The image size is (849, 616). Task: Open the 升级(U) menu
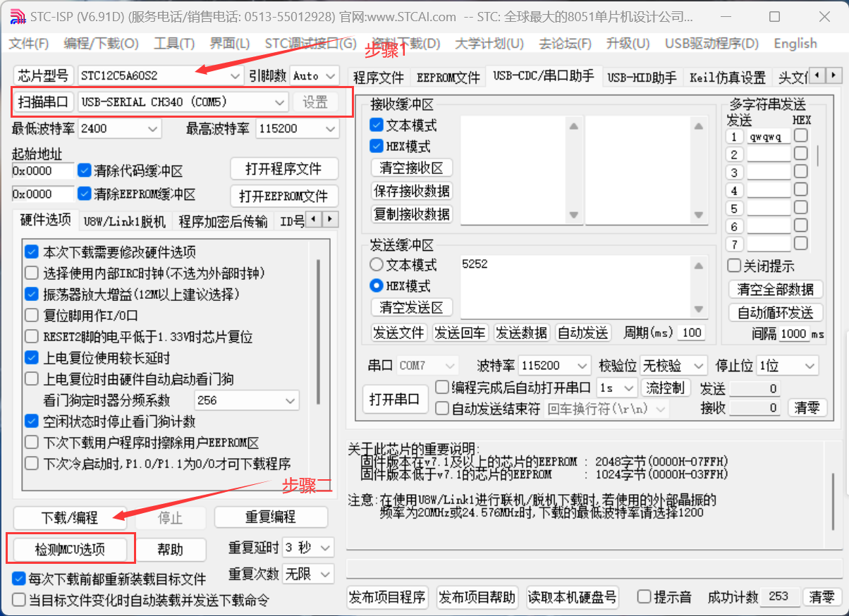pyautogui.click(x=628, y=44)
